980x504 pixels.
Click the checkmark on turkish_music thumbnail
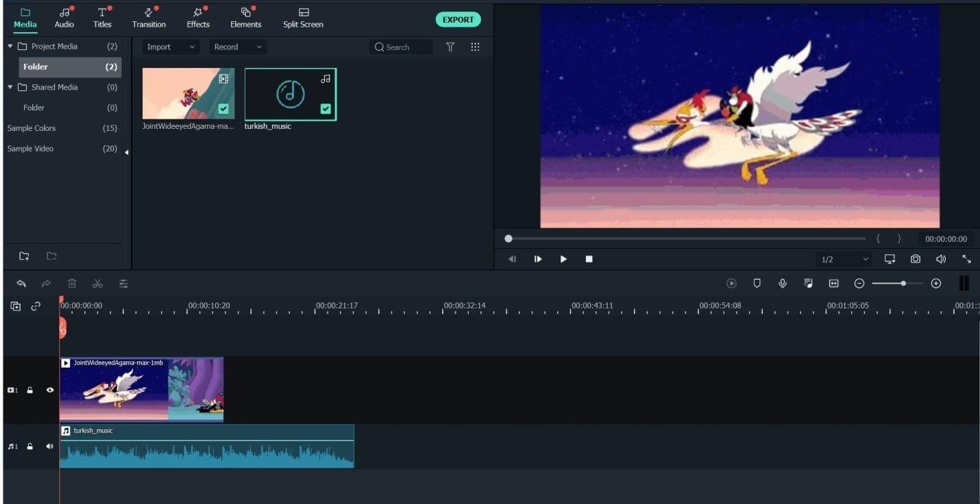(326, 108)
